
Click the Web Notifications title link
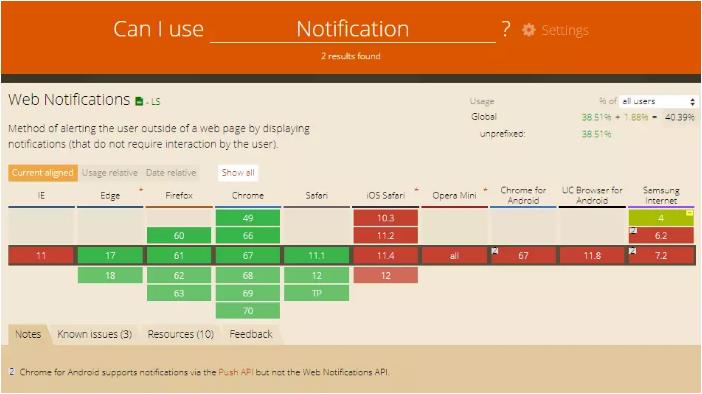tap(69, 99)
